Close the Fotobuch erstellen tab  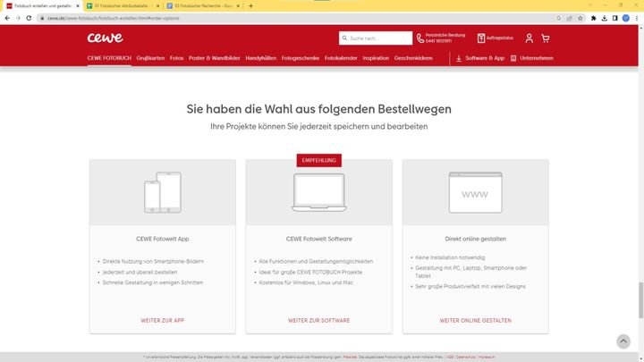point(78,6)
